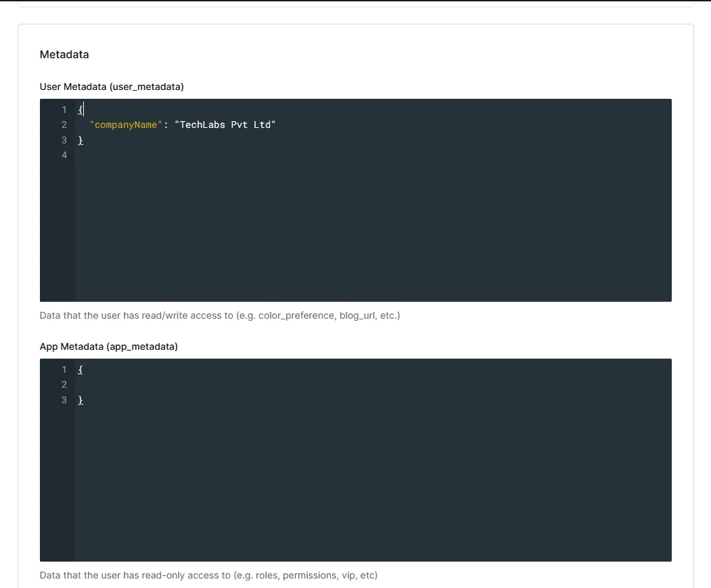Image resolution: width=711 pixels, height=588 pixels.
Task: Click the closing brace in App Metadata
Action: click(x=80, y=400)
